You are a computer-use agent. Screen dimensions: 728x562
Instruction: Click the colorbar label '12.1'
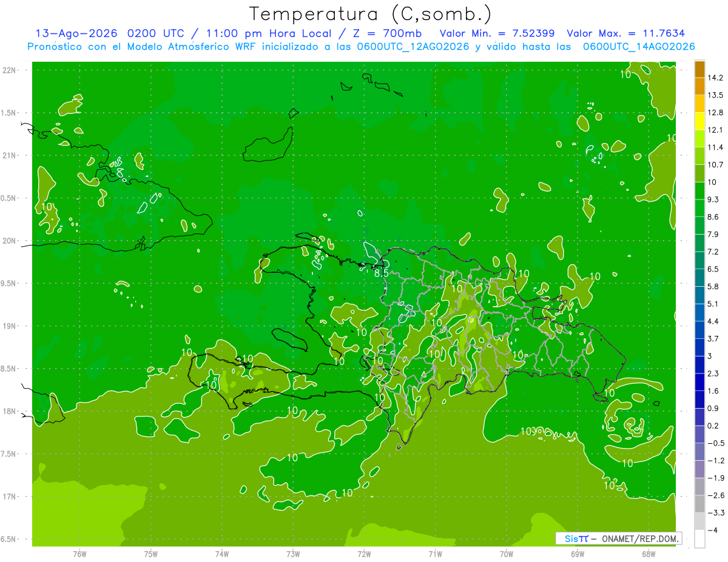715,130
